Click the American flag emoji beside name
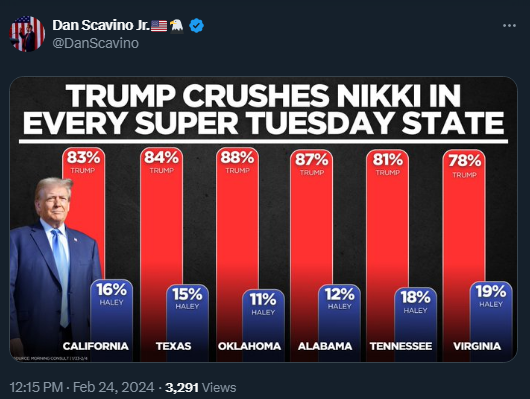This screenshot has height=399, width=530. (x=159, y=26)
